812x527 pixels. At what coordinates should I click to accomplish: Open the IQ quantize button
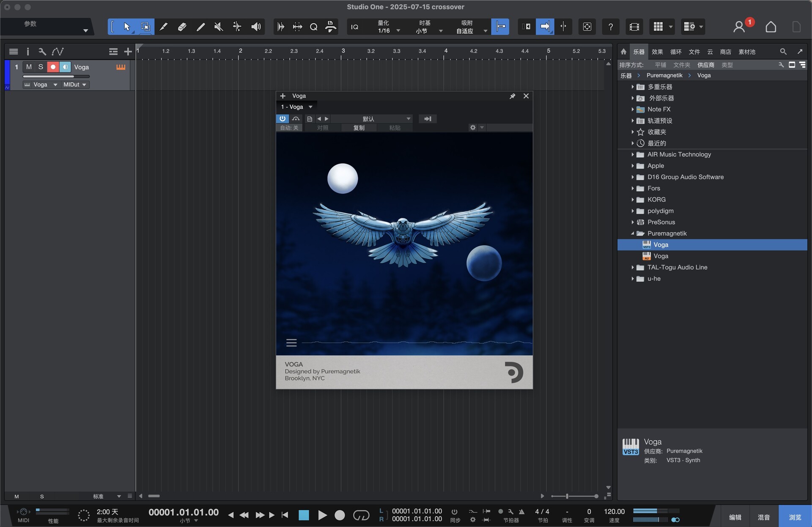coord(355,27)
